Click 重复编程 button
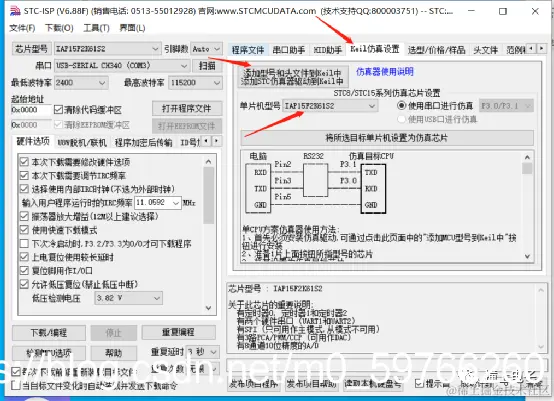Image resolution: width=554 pixels, height=401 pixels. point(178,332)
